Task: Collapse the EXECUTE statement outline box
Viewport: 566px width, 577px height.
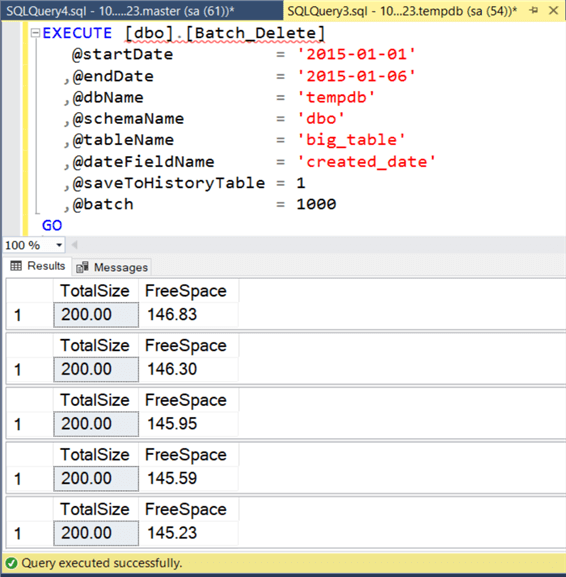Action: click(x=35, y=33)
